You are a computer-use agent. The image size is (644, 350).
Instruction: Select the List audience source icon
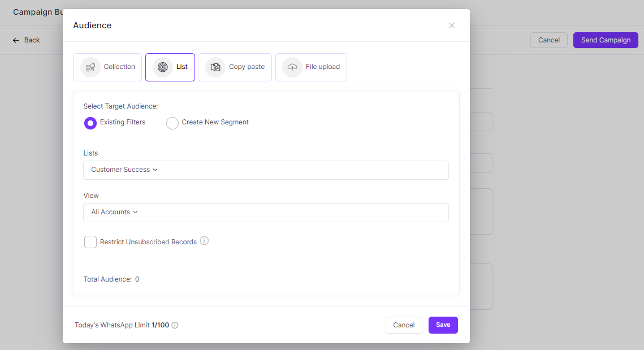162,67
